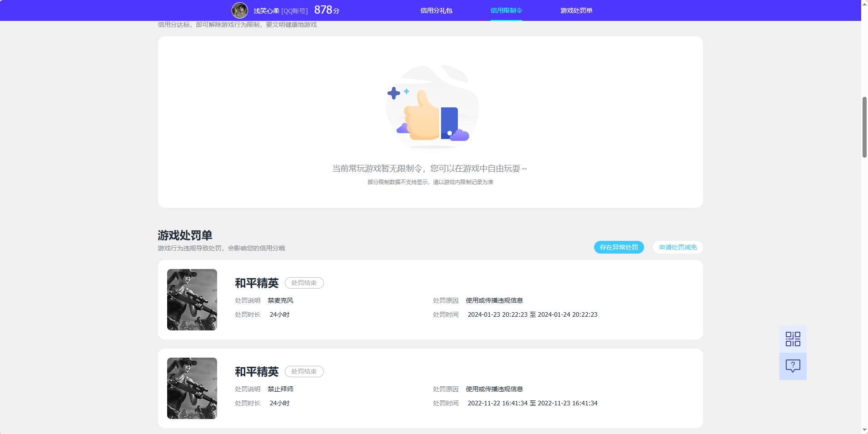Click the 游戏处罚单 section heading
Image resolution: width=868 pixels, height=434 pixels.
click(185, 235)
